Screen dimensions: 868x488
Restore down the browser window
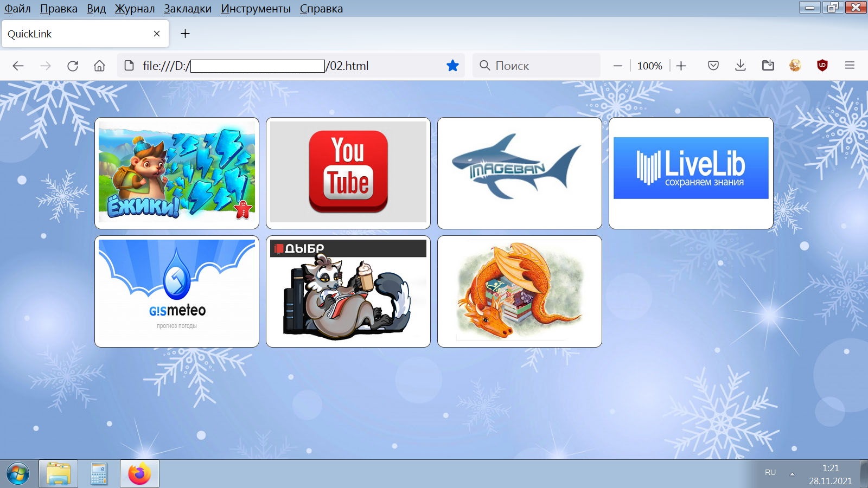click(832, 8)
